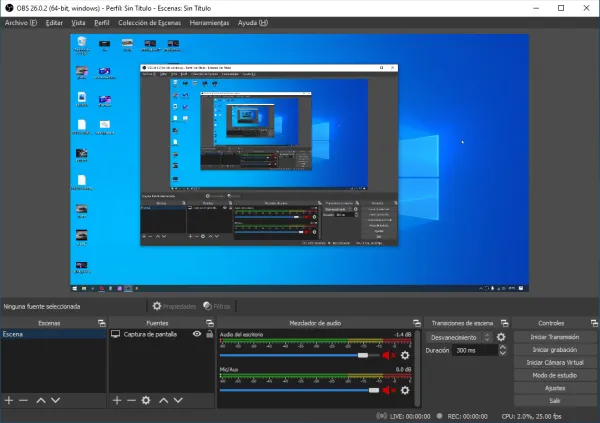This screenshot has height=423, width=600.
Task: Click the audio mixer vertical scrollbar
Action: 417,367
